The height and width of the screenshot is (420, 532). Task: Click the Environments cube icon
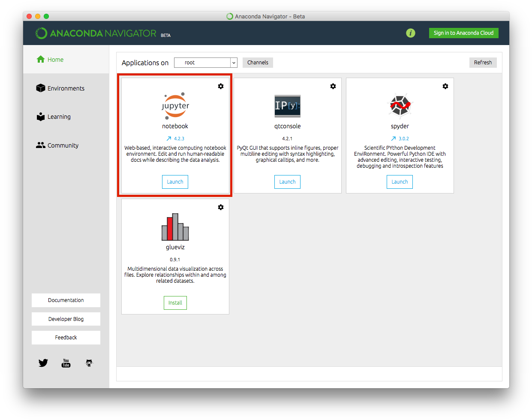[41, 88]
